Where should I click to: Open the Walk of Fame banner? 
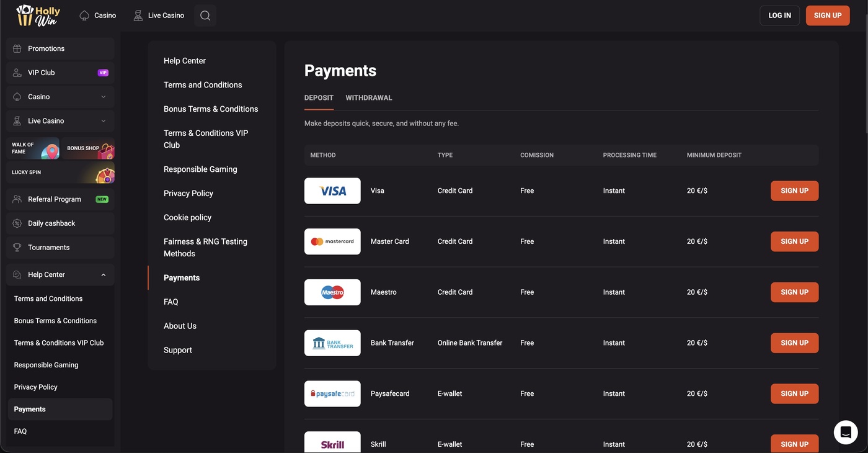click(33, 148)
